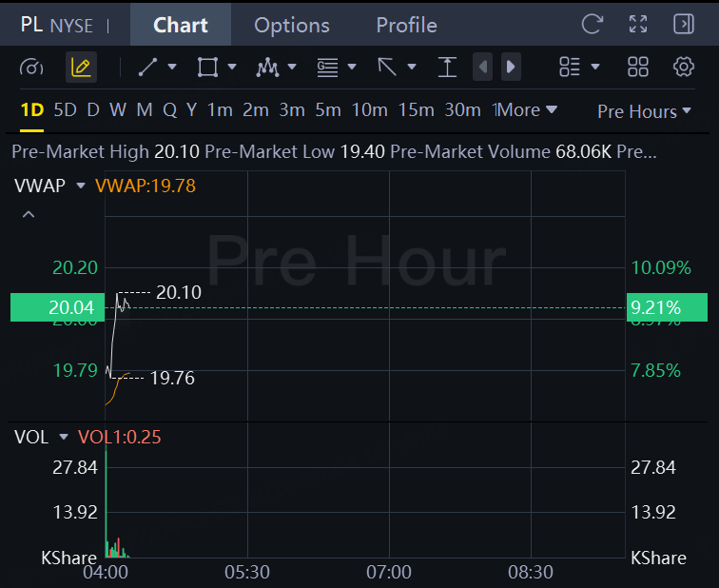Step chart back with left arrow
The image size is (719, 588).
(483, 67)
